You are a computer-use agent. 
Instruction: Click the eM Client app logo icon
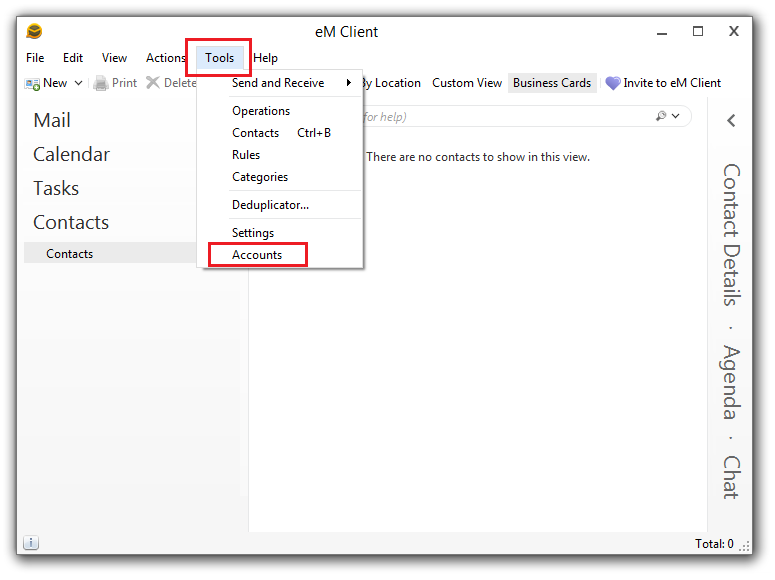[34, 31]
